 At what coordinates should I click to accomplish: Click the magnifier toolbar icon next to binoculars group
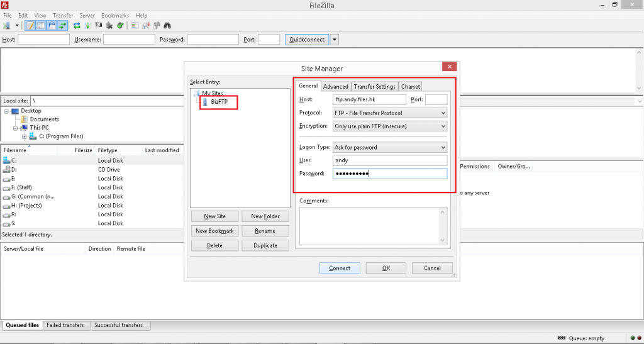[146, 25]
